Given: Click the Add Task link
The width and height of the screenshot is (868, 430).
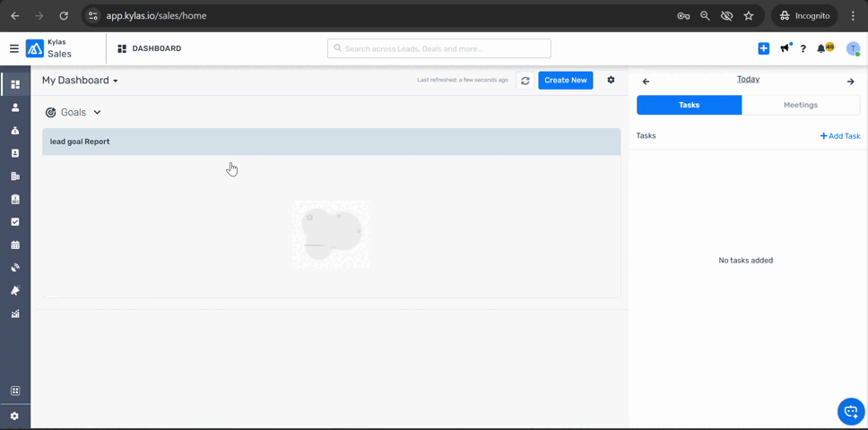Looking at the screenshot, I should (x=840, y=136).
